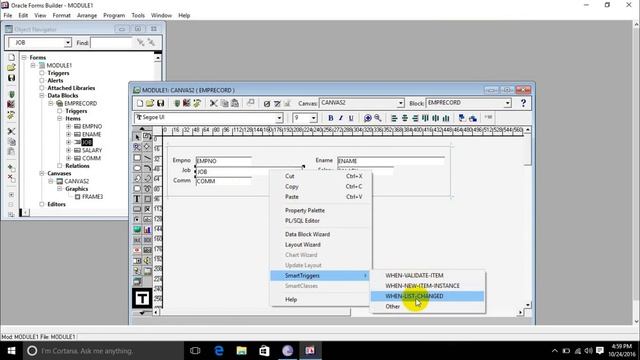This screenshot has height=360, width=640.
Task: Click Bring to Front icon in layout toolbar
Action: (x=462, y=118)
